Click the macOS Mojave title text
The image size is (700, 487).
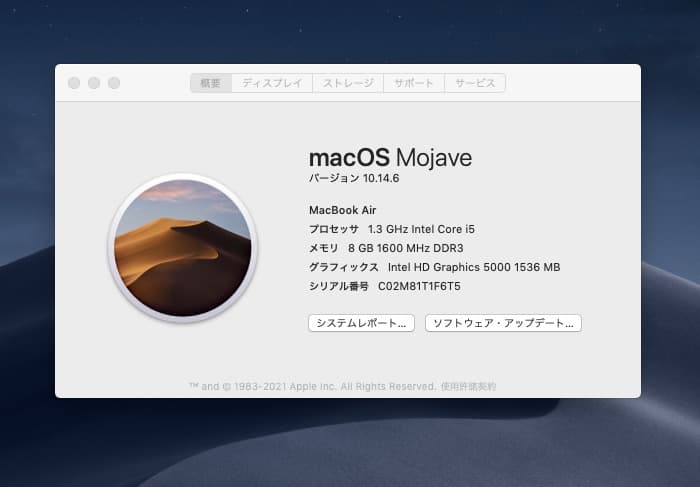click(x=390, y=158)
